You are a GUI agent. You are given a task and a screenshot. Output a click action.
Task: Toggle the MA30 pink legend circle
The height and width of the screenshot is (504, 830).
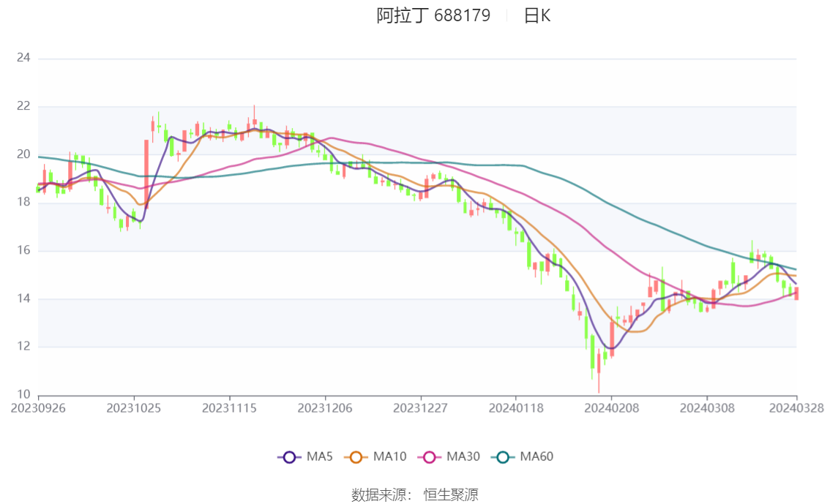(430, 457)
